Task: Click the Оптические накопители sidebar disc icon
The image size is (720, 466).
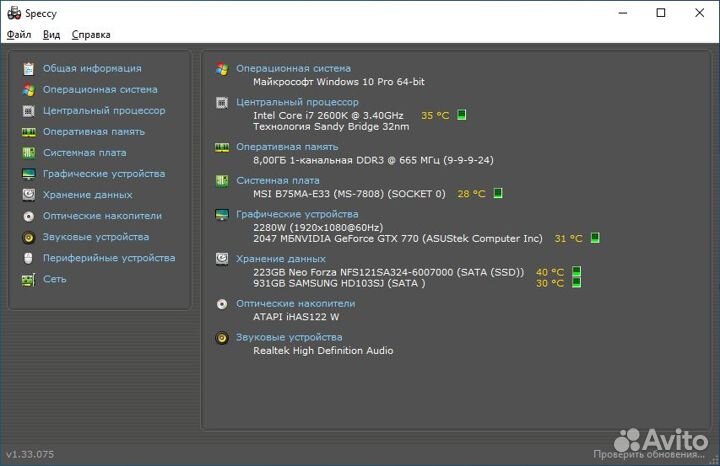Action: click(x=28, y=216)
